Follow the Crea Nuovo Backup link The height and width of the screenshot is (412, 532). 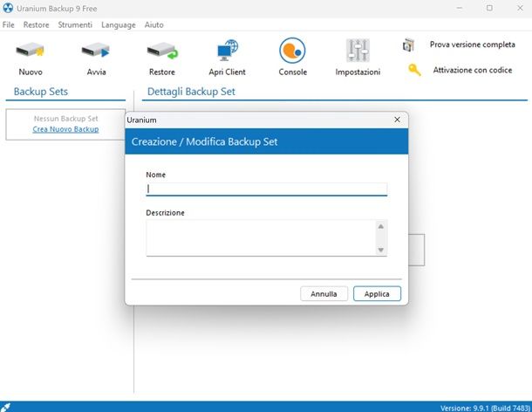65,129
